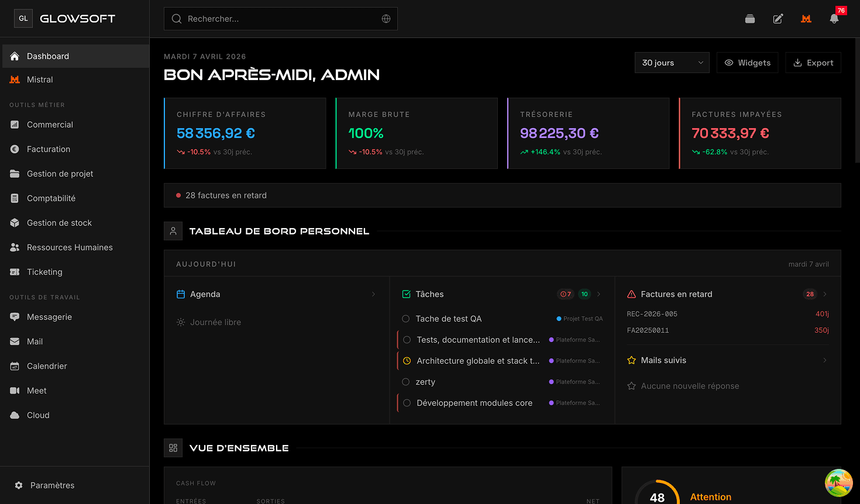Screen dimensions: 860x504
Task: Mark 'Tache de test QA' task complete
Action: (405, 319)
